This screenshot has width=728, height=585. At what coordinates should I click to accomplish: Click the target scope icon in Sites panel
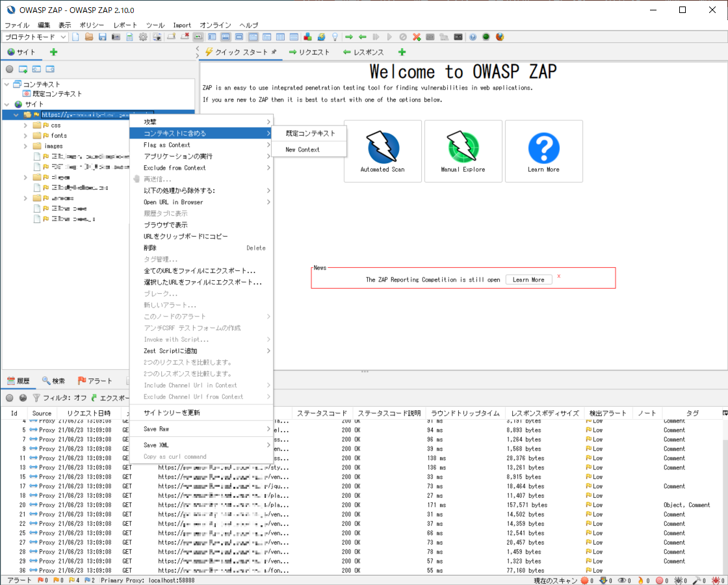click(x=9, y=69)
